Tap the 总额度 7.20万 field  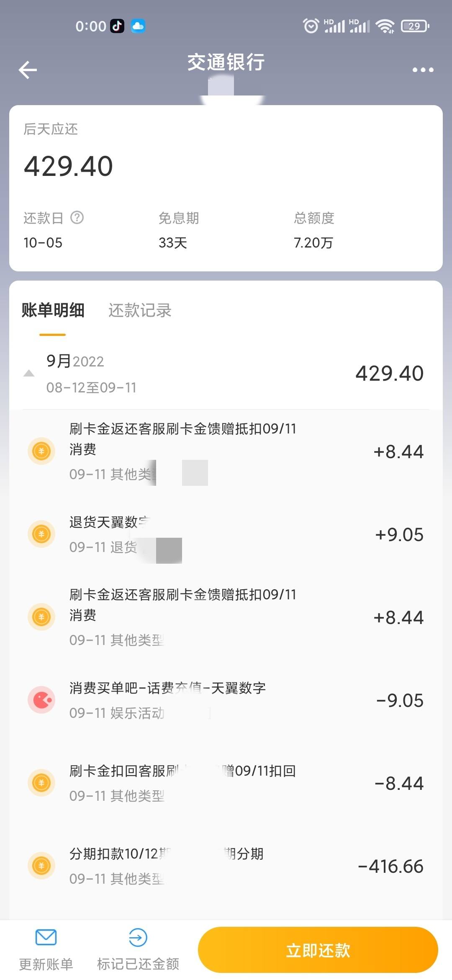[x=314, y=230]
